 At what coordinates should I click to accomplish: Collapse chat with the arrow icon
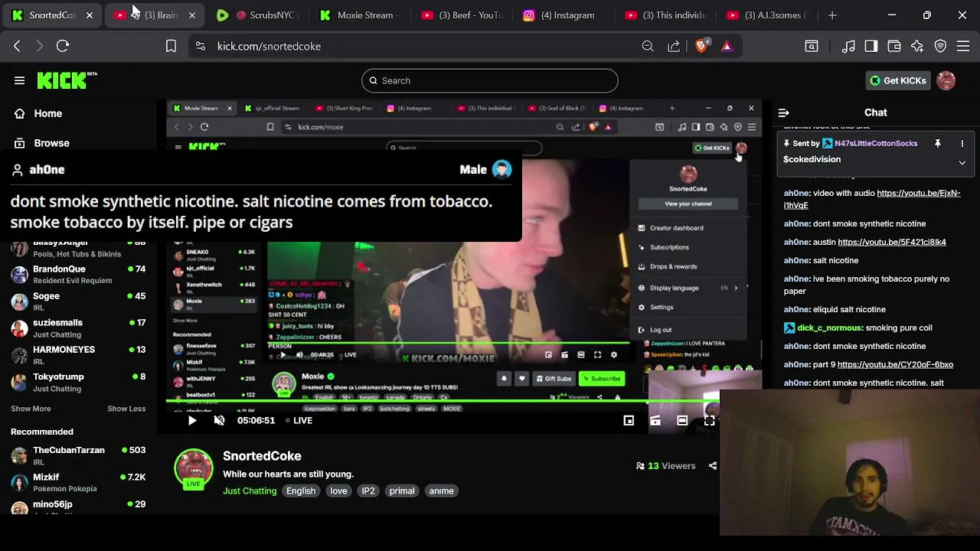pyautogui.click(x=783, y=112)
